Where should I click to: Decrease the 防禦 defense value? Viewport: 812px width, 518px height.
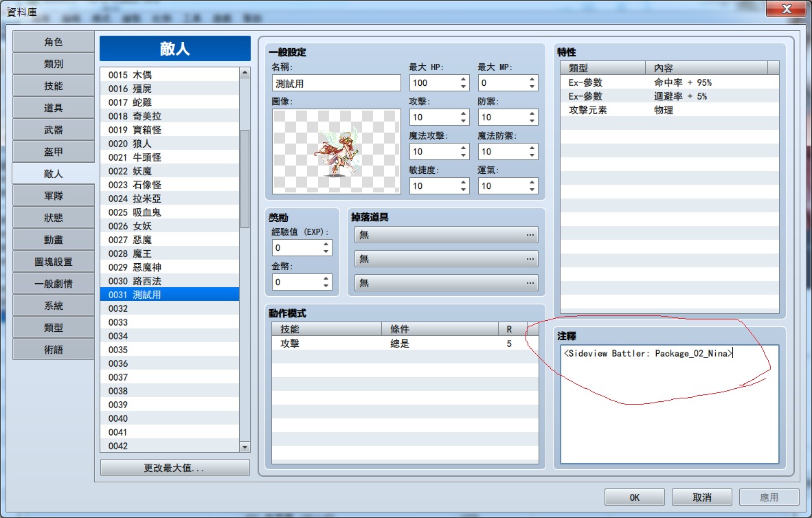[x=532, y=121]
